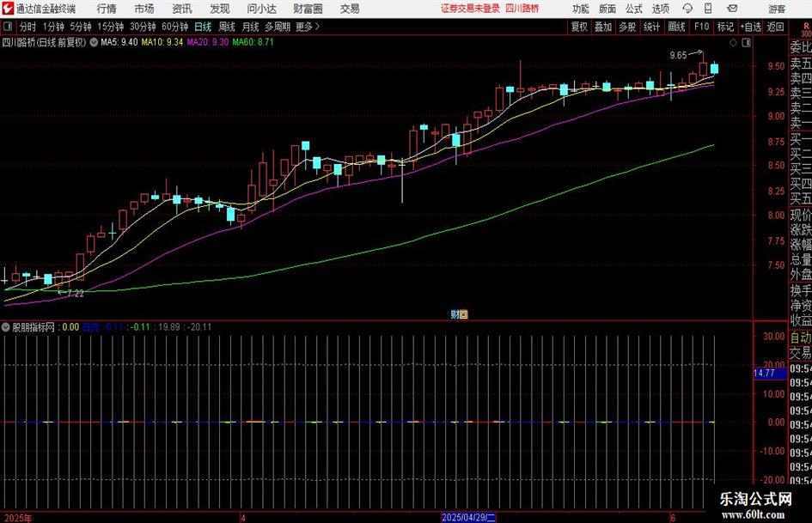The width and height of the screenshot is (812, 523).
Task: Click the 通达信 red logo icon
Action: pos(8,9)
